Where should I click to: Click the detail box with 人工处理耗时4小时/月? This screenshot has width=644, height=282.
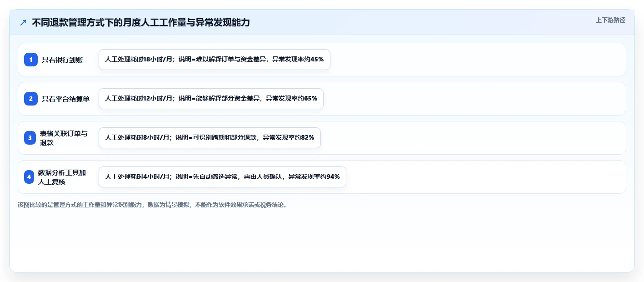[222, 177]
